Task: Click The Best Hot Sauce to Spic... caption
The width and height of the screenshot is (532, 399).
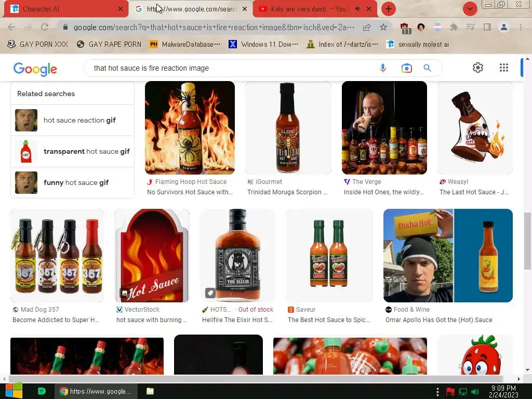Action: 329,320
